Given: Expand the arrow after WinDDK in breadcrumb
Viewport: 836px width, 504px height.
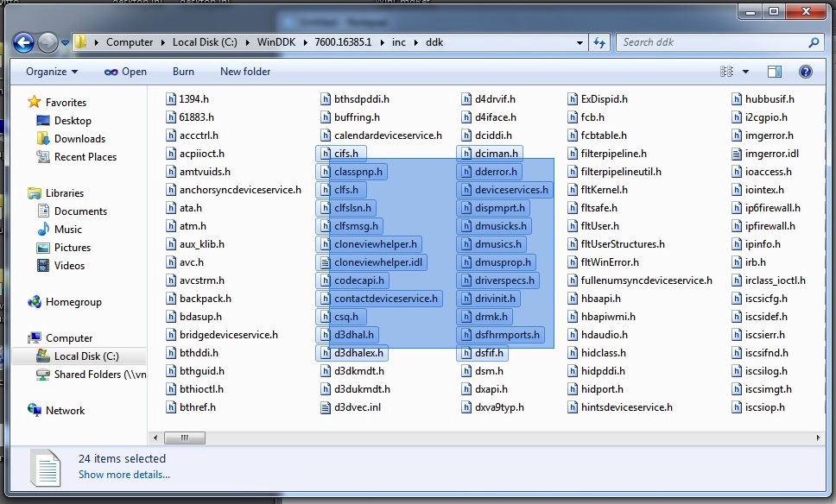Looking at the screenshot, I should click(305, 42).
